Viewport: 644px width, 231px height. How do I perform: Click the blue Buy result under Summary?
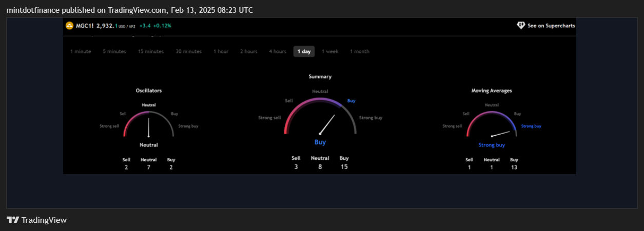point(320,142)
